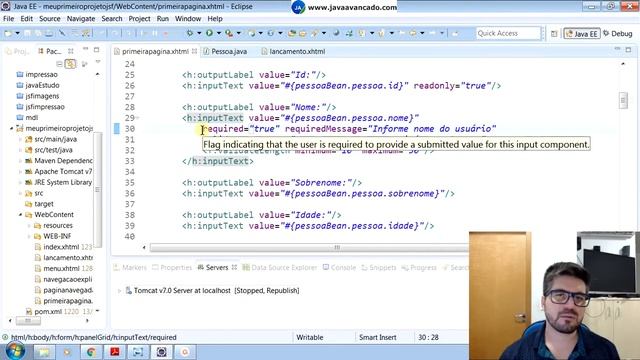Viewport: 640px width, 360px height.
Task: Open the Debug launch dropdown arrow
Action: pos(199,33)
